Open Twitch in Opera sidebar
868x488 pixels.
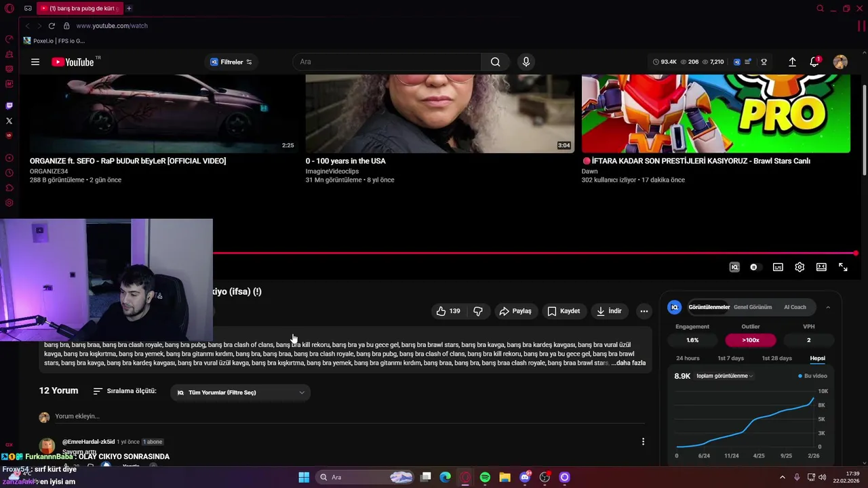pyautogui.click(x=9, y=106)
